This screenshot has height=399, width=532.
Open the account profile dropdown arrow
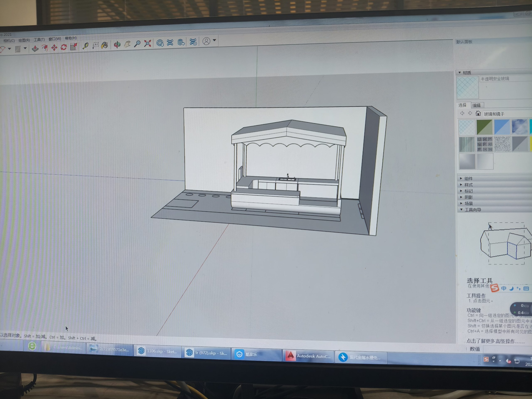214,40
